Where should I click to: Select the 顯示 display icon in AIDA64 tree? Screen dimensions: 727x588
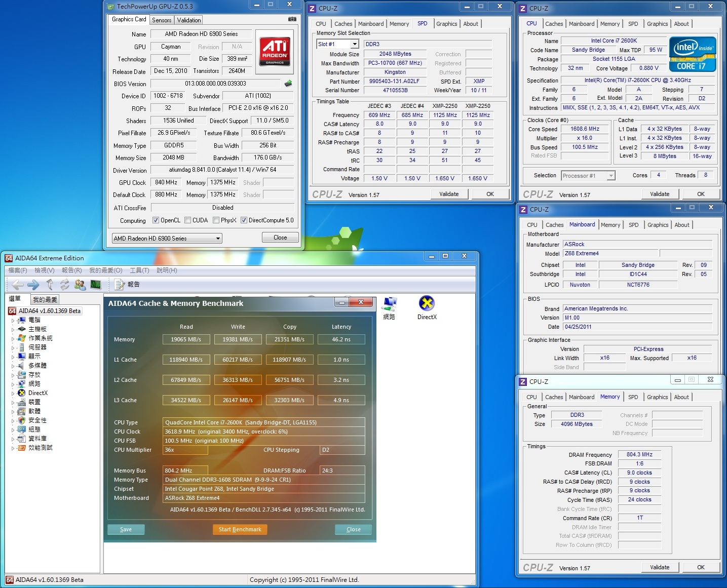pos(22,357)
